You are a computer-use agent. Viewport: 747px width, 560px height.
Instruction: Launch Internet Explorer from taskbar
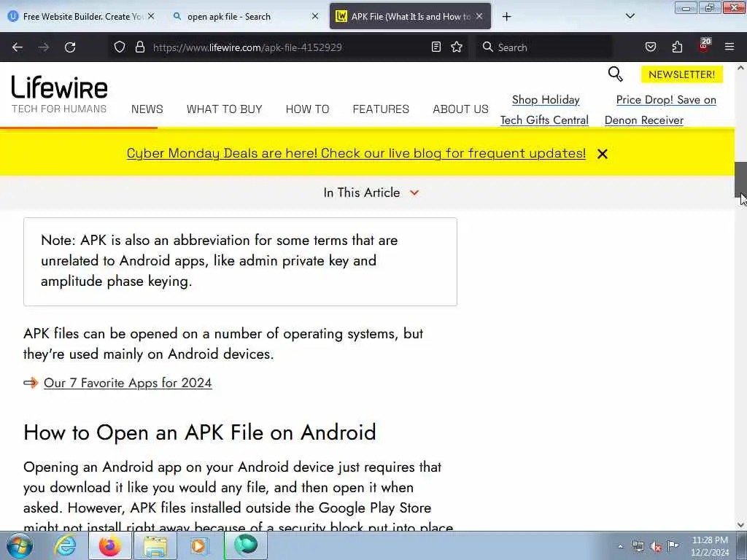64,545
